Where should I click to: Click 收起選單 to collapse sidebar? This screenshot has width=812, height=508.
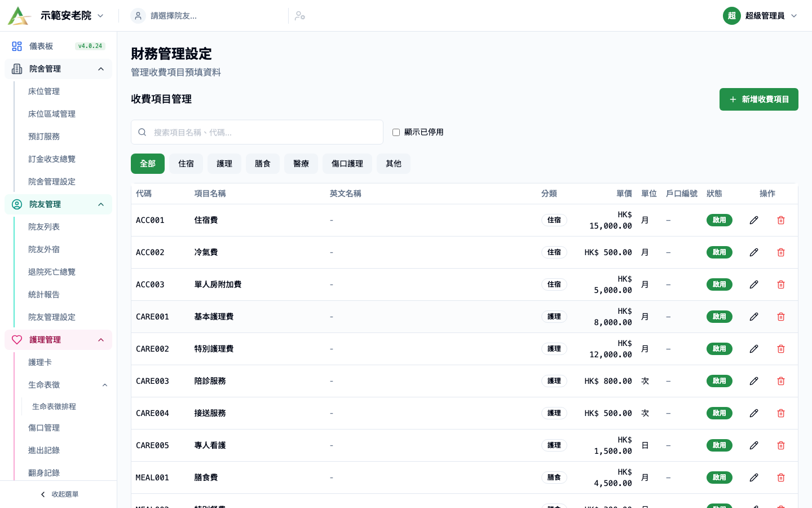pyautogui.click(x=59, y=494)
